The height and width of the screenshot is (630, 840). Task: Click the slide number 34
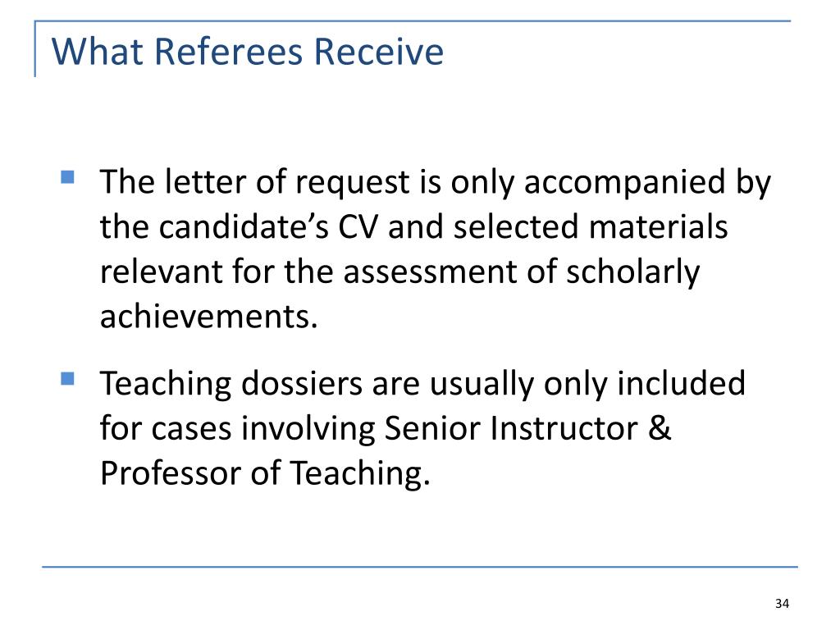coord(782,604)
